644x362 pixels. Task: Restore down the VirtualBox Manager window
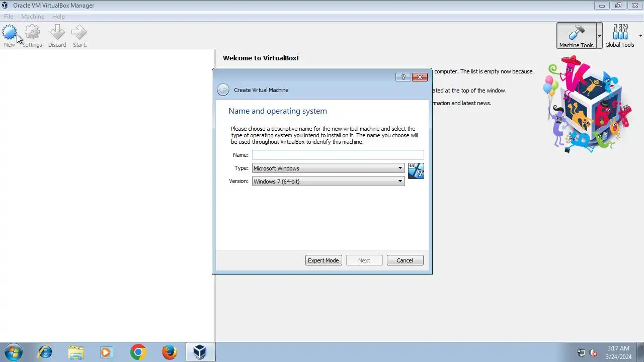pyautogui.click(x=618, y=6)
